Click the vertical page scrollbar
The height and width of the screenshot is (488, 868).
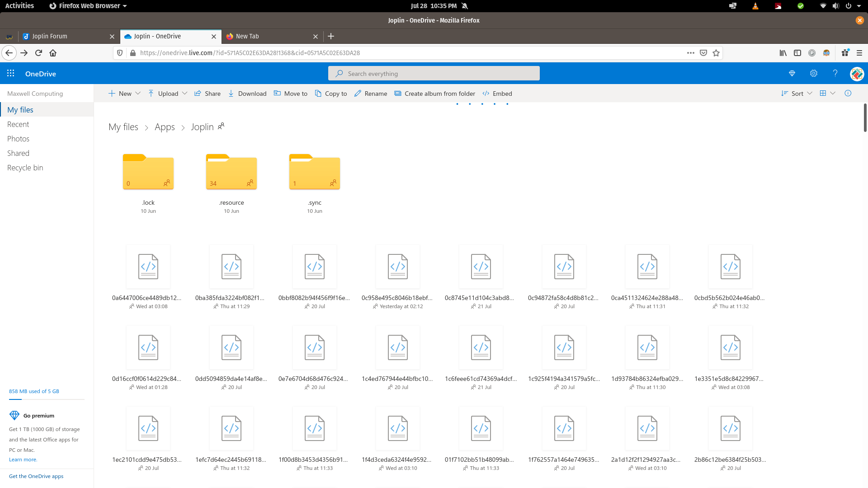[865, 117]
